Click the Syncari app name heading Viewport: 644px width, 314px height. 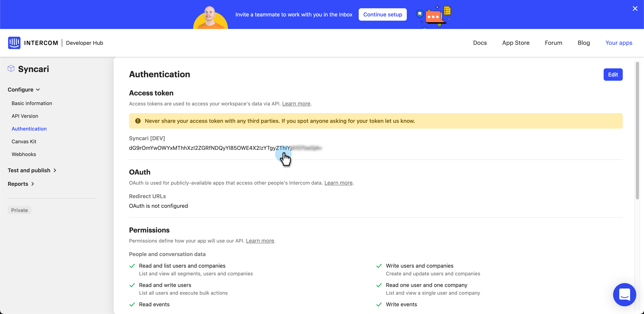coord(33,69)
